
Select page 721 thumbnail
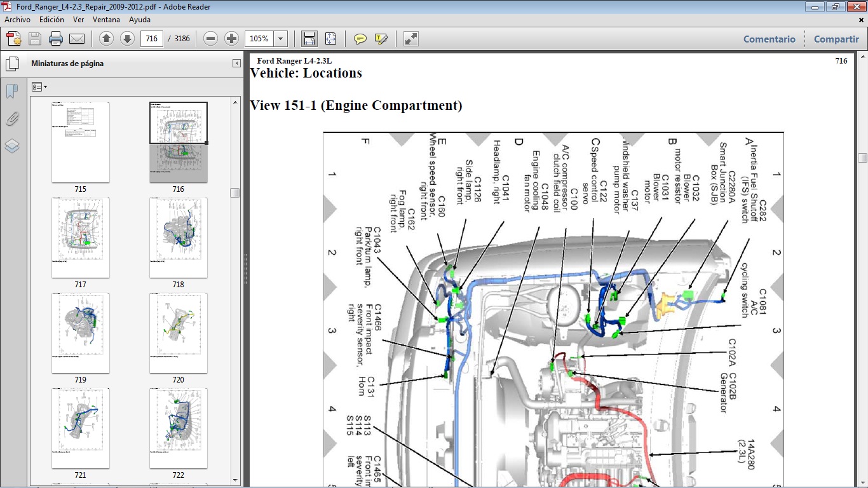click(80, 428)
